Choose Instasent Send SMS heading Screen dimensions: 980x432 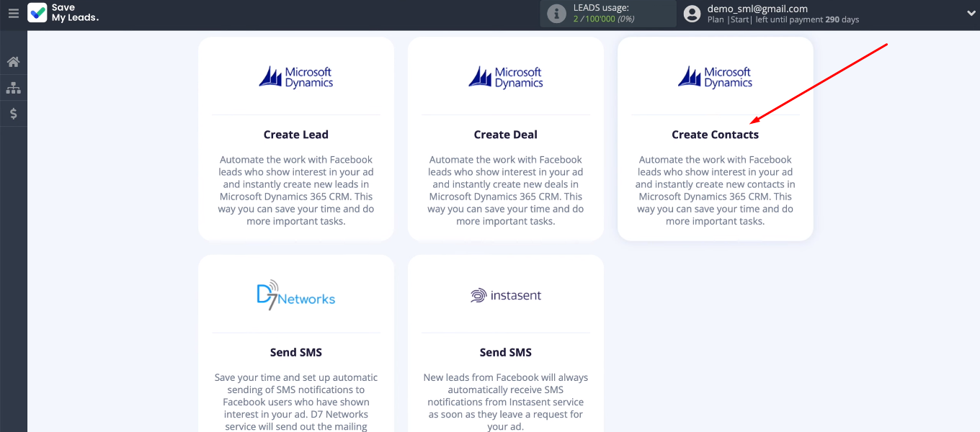tap(506, 352)
